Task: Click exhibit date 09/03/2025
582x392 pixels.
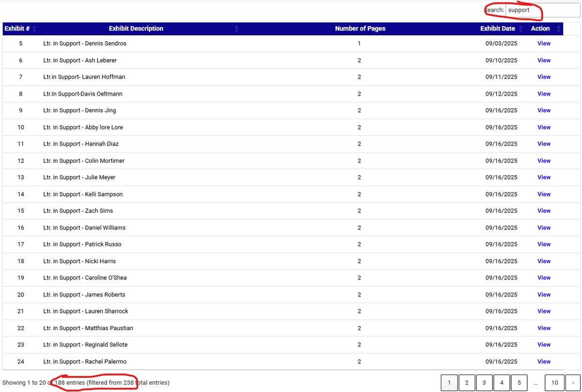Action: tap(501, 44)
